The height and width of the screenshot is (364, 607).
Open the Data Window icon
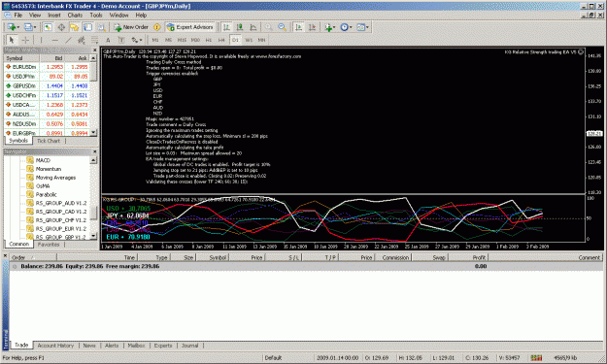[61, 27]
